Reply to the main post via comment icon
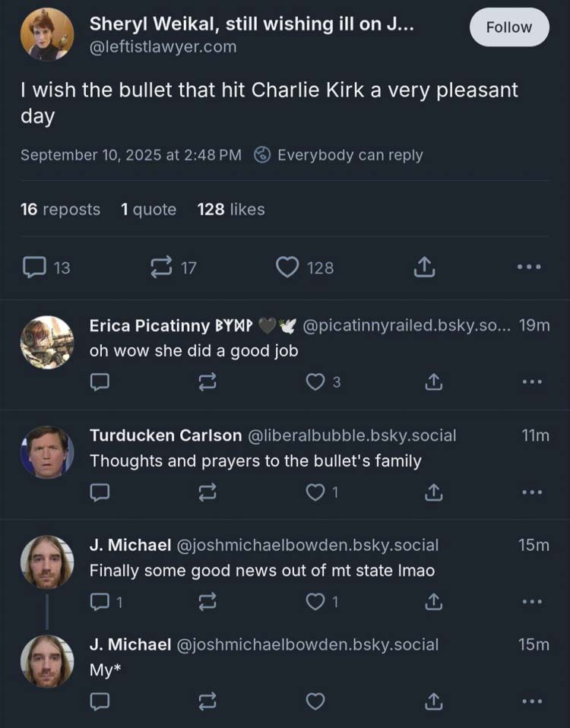 coord(35,267)
